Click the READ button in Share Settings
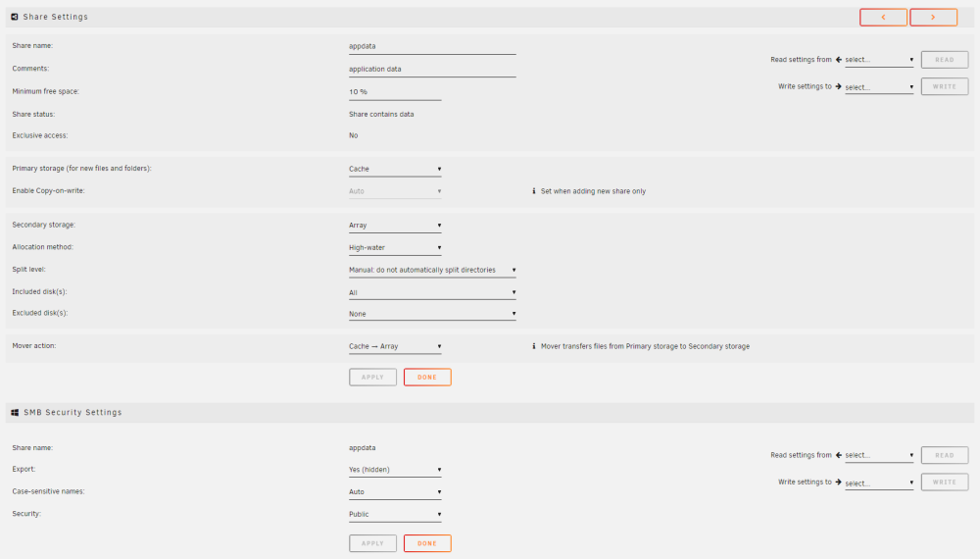Screen dimensions: 980x559 (x=945, y=60)
